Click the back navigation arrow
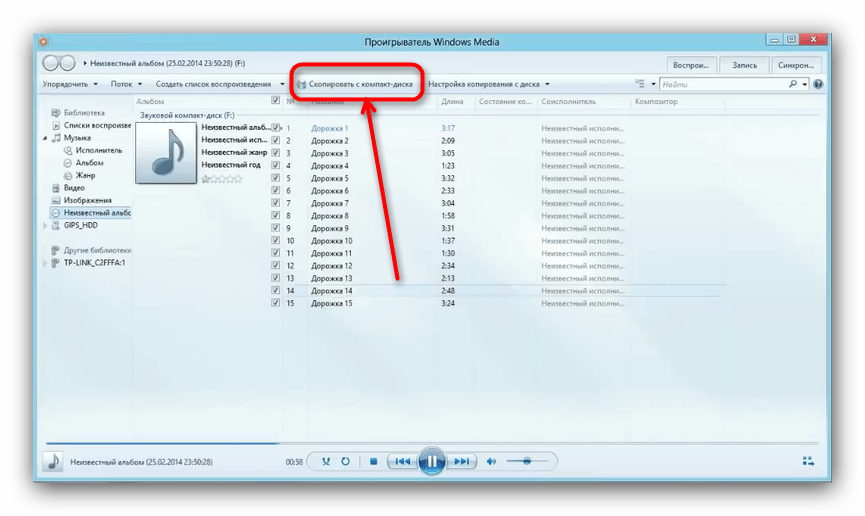 (x=50, y=63)
